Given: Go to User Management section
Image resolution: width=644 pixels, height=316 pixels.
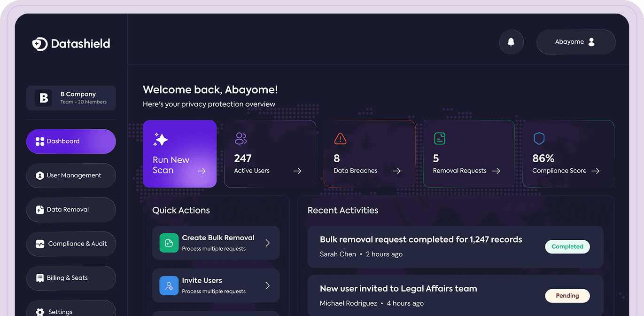Looking at the screenshot, I should [70, 175].
